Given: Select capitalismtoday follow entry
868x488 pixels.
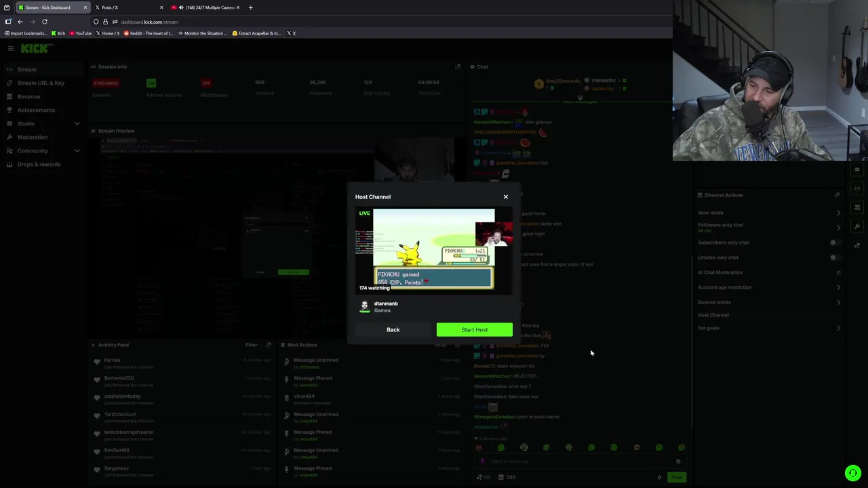Looking at the screenshot, I should tap(182, 399).
